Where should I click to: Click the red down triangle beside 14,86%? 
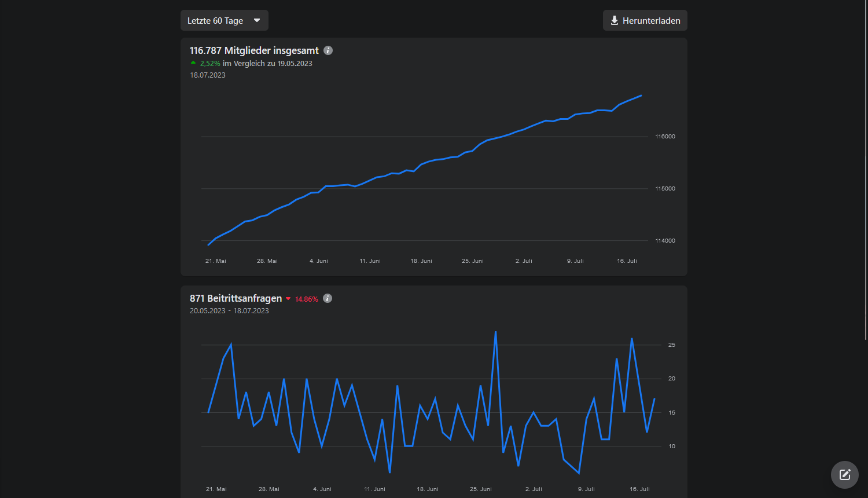[x=288, y=299]
